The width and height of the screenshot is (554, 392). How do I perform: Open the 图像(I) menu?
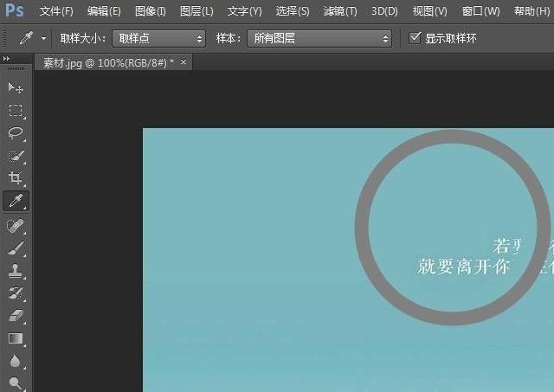coord(150,11)
